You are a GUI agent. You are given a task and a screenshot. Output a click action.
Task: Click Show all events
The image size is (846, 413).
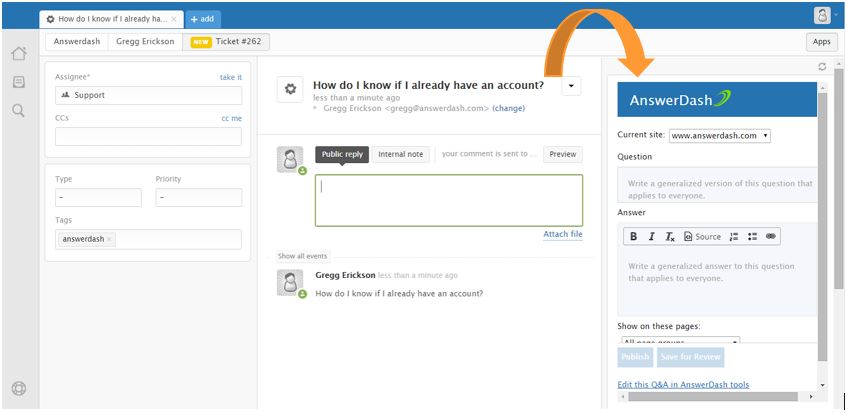click(302, 256)
